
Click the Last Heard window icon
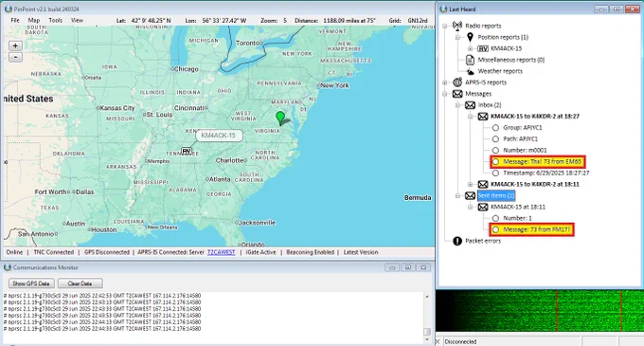[443, 9]
